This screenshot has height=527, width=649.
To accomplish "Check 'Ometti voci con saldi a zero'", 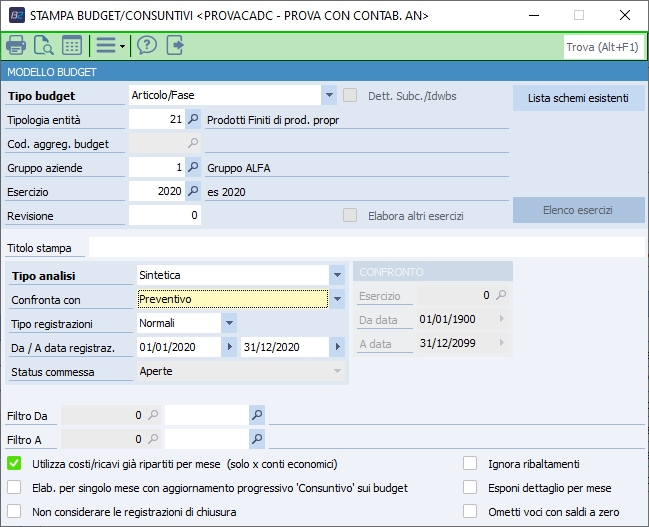I will (x=470, y=511).
